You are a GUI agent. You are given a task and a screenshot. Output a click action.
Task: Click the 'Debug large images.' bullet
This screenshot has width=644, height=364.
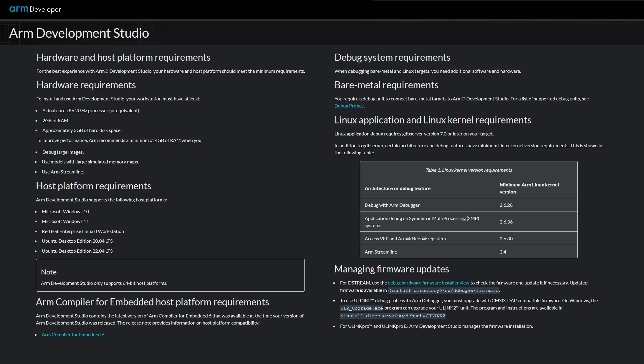[63, 152]
